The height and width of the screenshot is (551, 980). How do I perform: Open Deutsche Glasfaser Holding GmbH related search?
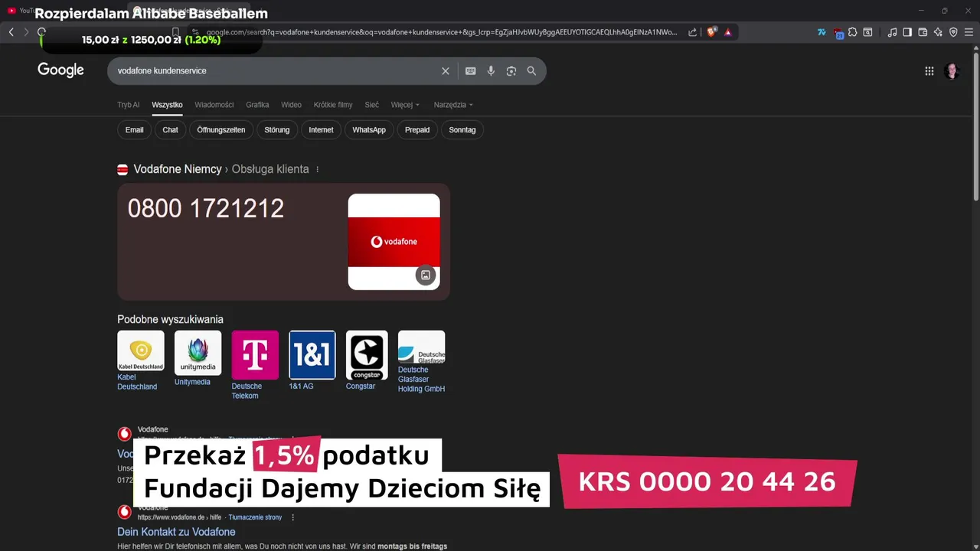tap(421, 362)
